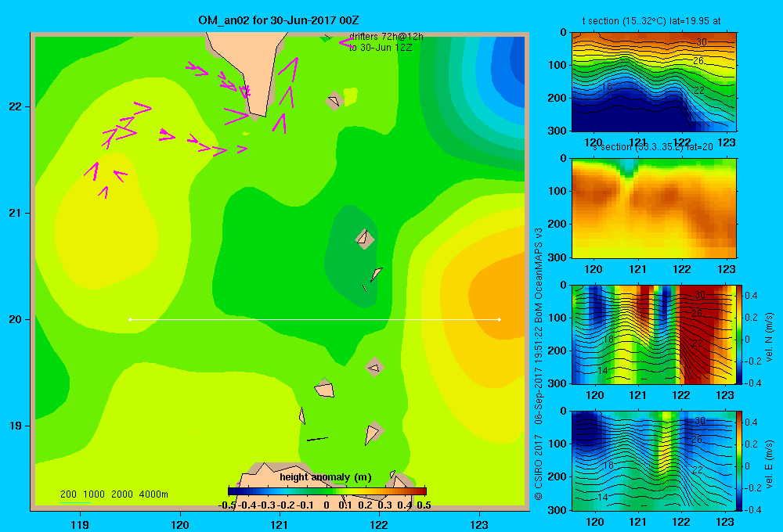Click longitude 122 label under main map

pos(379,524)
